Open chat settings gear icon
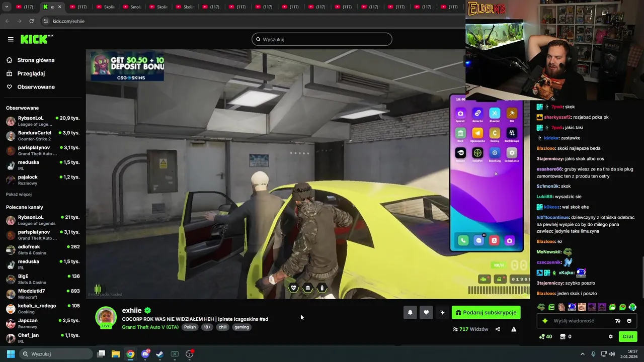This screenshot has width=644, height=362. coord(611,336)
